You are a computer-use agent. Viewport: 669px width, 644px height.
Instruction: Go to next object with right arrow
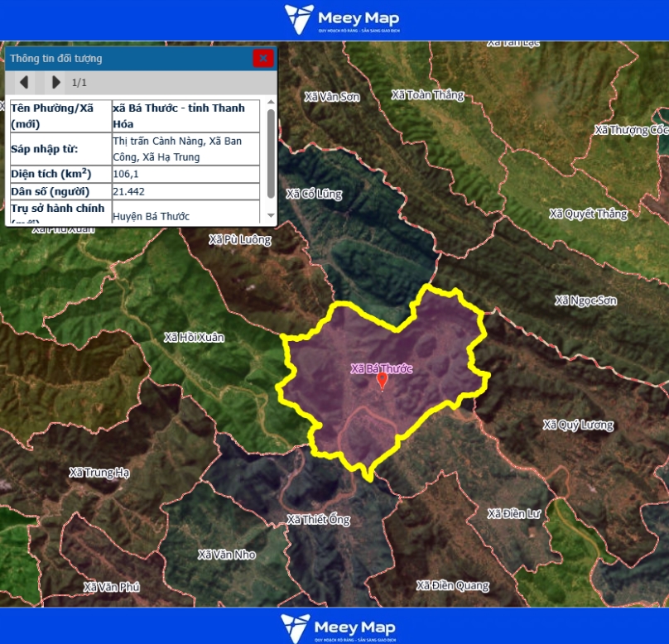55,82
